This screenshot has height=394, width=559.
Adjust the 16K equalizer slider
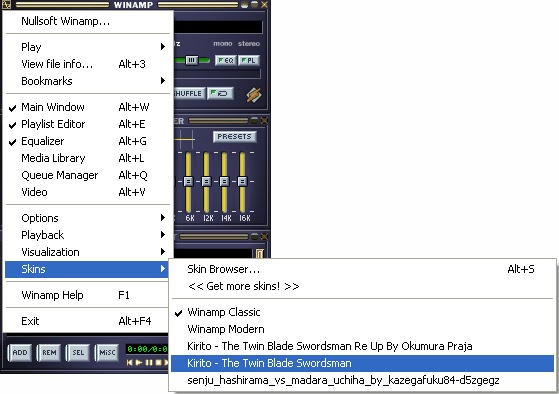point(242,182)
